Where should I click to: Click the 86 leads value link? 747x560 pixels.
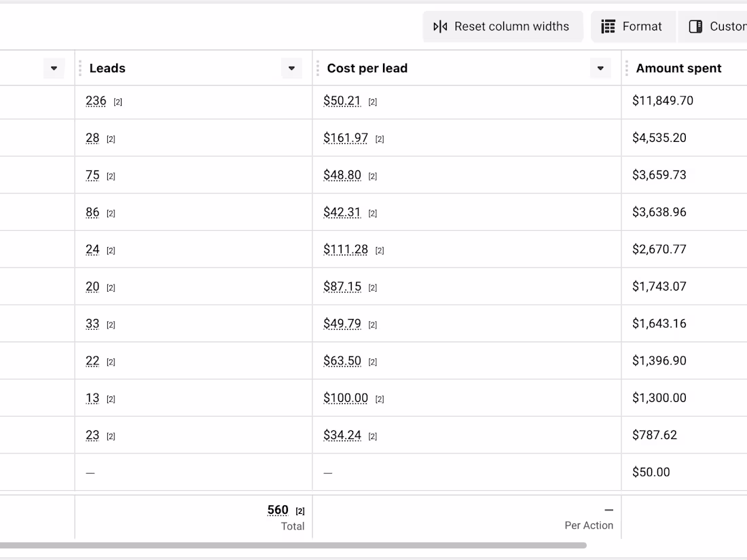(92, 212)
